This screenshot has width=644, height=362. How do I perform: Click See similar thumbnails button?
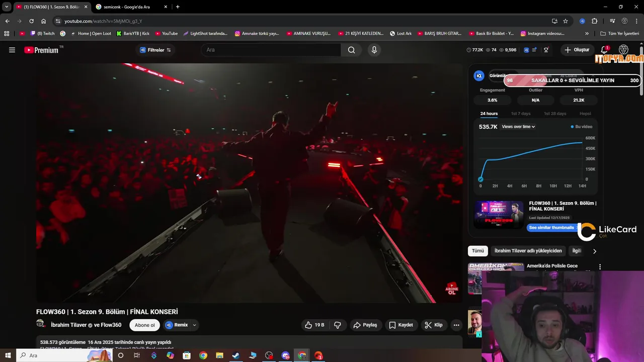pos(552,228)
